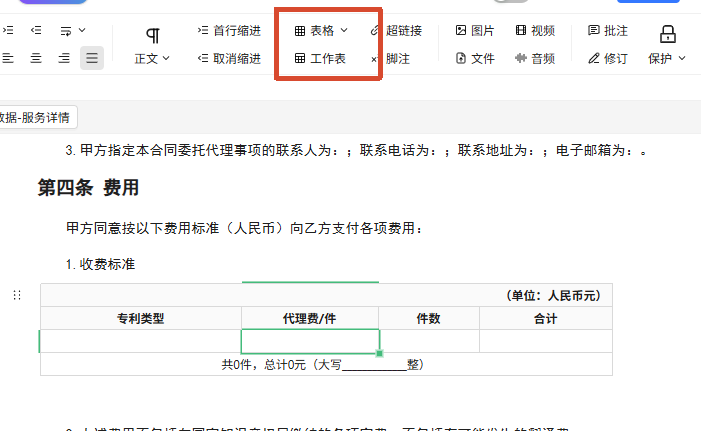The width and height of the screenshot is (701, 431).
Task: Insert a 视频 video
Action: [x=535, y=31]
